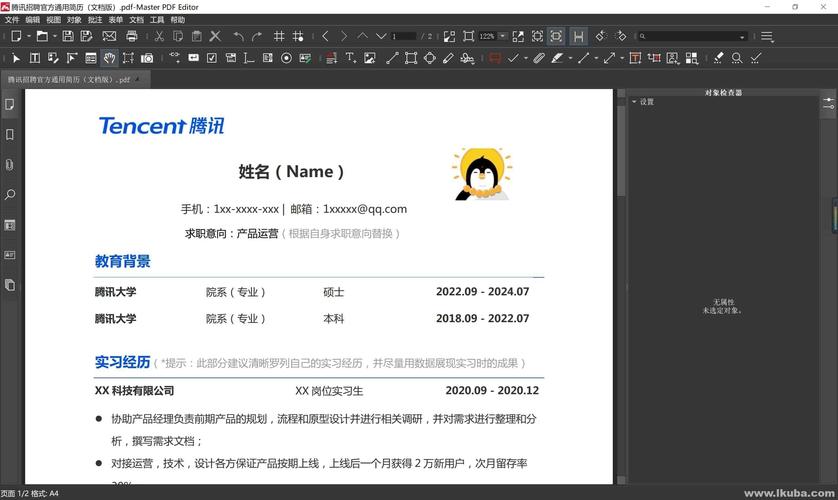Screen dimensions: 838x500
Task: Select the Edit Document arrow tool
Action: coord(16,58)
